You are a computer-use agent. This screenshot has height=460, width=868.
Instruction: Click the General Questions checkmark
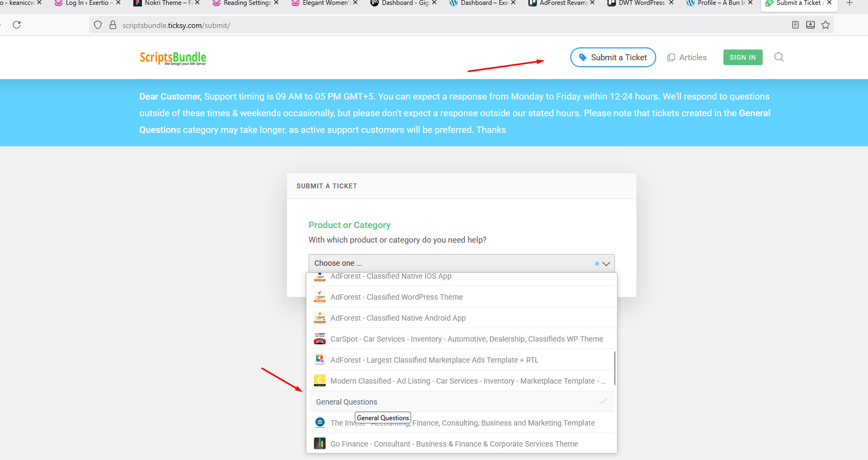(603, 401)
